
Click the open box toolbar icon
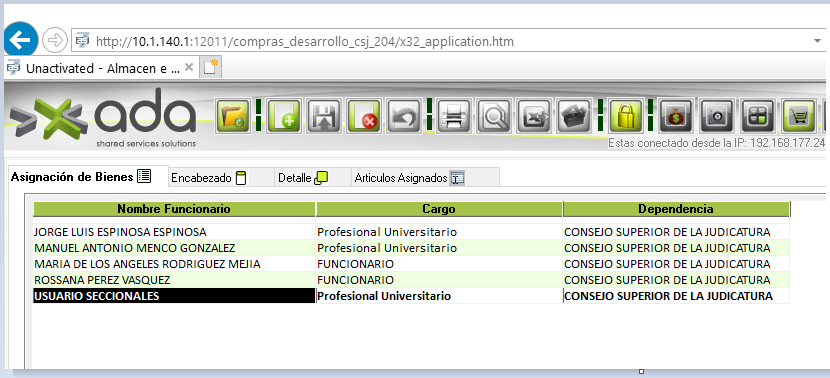click(x=574, y=116)
